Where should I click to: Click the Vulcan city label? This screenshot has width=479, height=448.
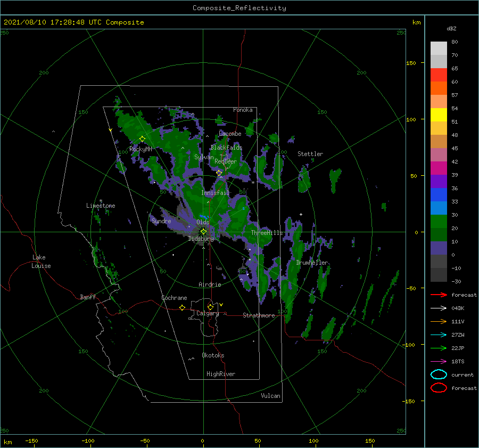270,396
